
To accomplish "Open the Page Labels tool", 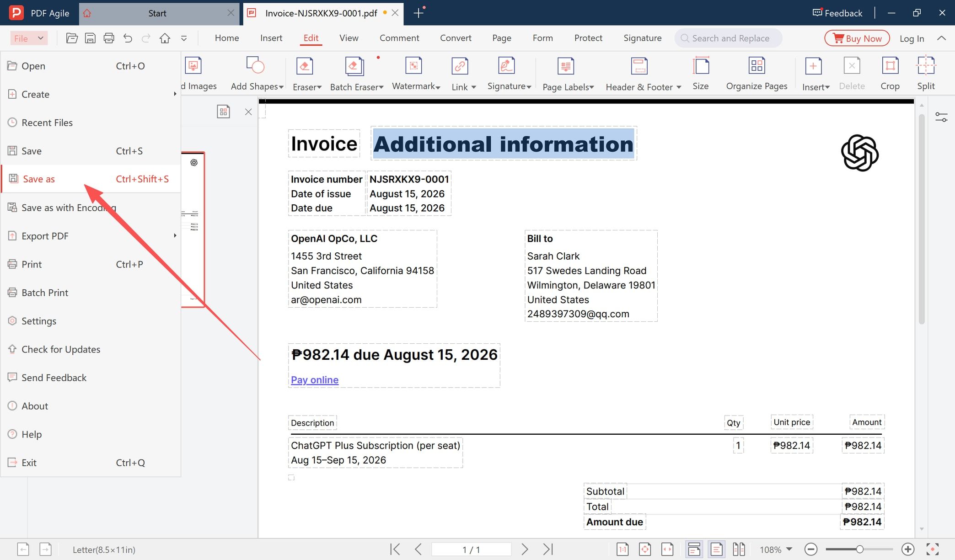I will tap(568, 74).
